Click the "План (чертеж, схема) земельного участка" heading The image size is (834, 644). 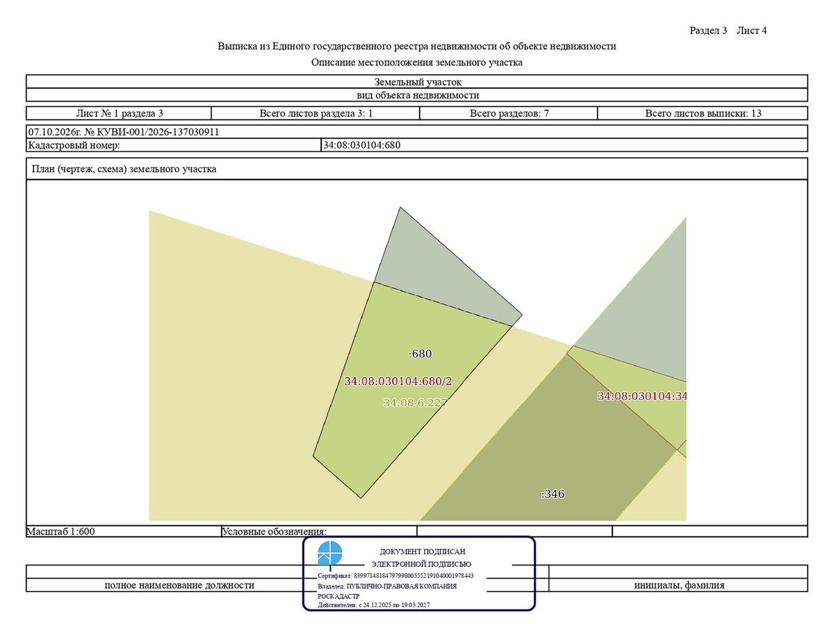pos(124,169)
